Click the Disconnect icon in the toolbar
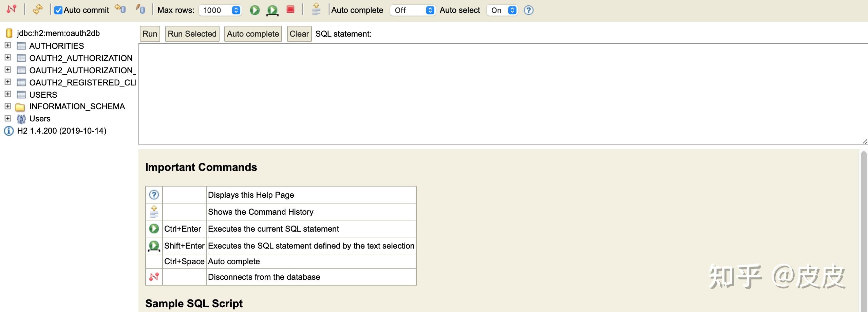 11,9
